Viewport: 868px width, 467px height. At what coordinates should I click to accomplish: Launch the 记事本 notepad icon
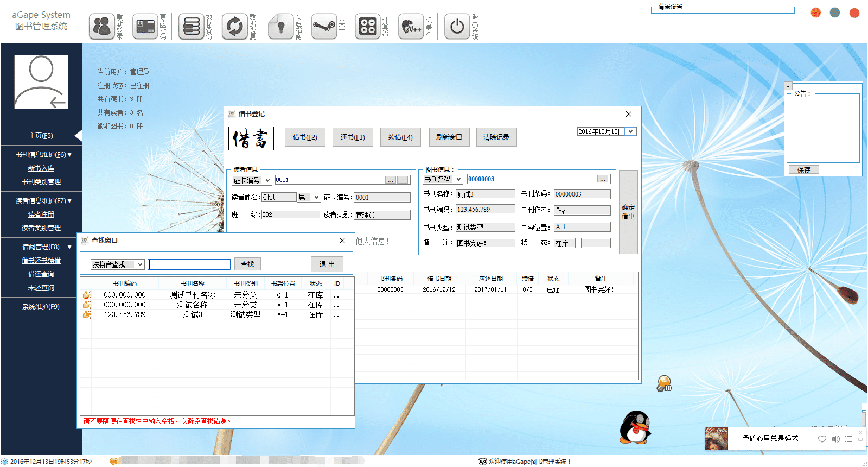click(x=411, y=26)
